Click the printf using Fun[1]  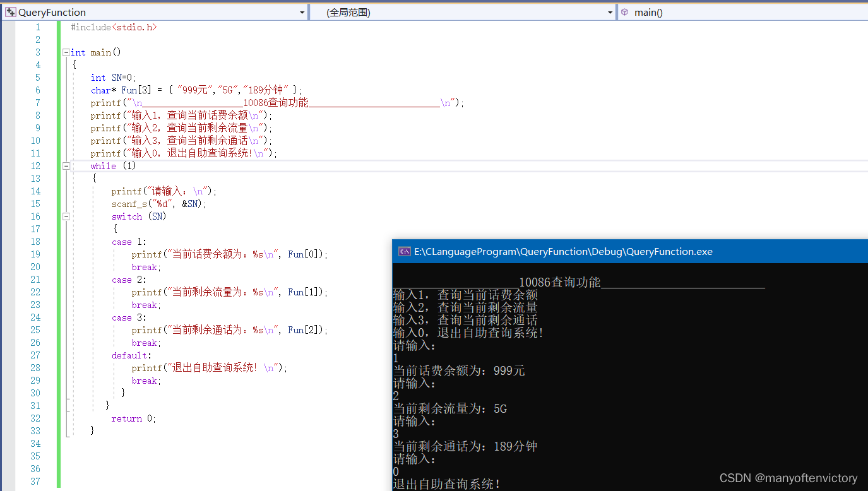[230, 292]
